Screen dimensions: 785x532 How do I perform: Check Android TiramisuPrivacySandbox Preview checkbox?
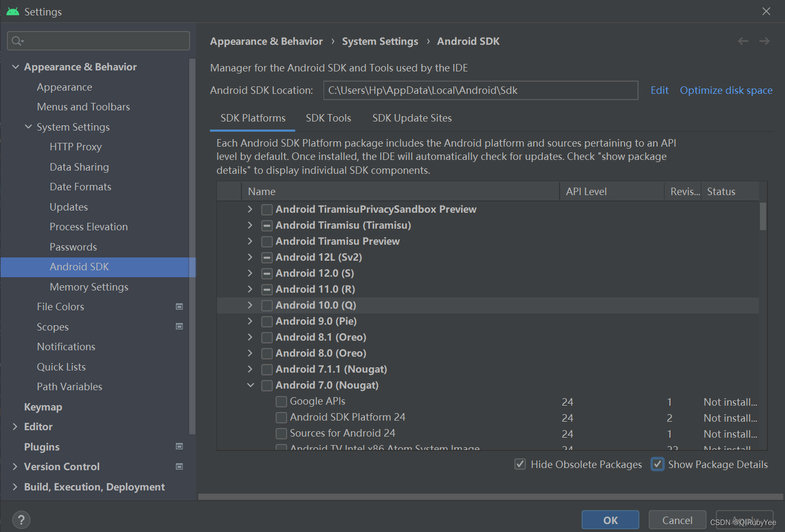pos(267,209)
